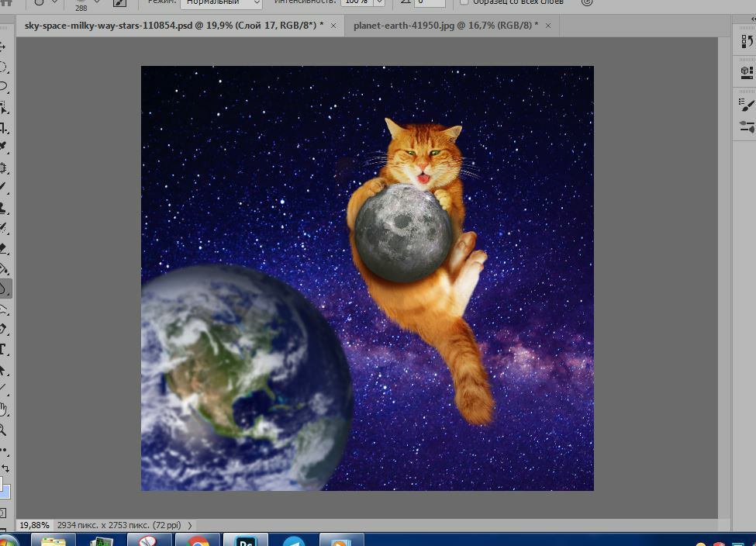756x546 pixels.
Task: Expand the status bar info arrow
Action: [x=189, y=525]
